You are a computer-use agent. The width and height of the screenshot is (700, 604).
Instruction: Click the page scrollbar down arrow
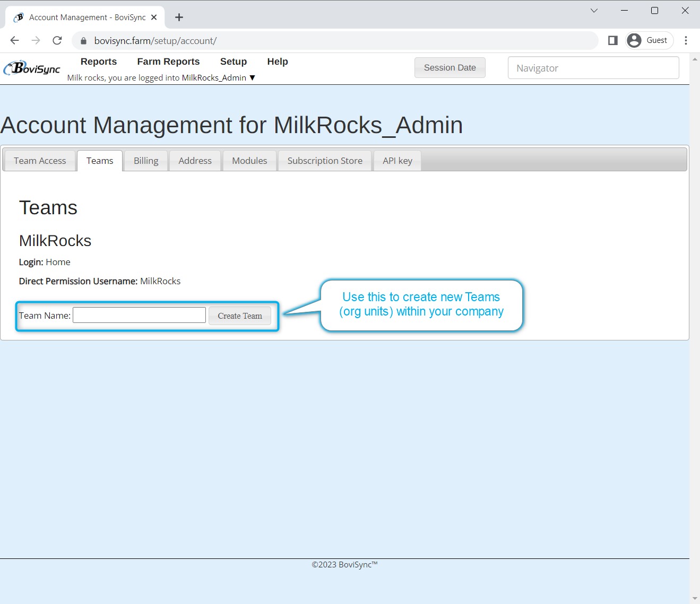click(x=695, y=598)
